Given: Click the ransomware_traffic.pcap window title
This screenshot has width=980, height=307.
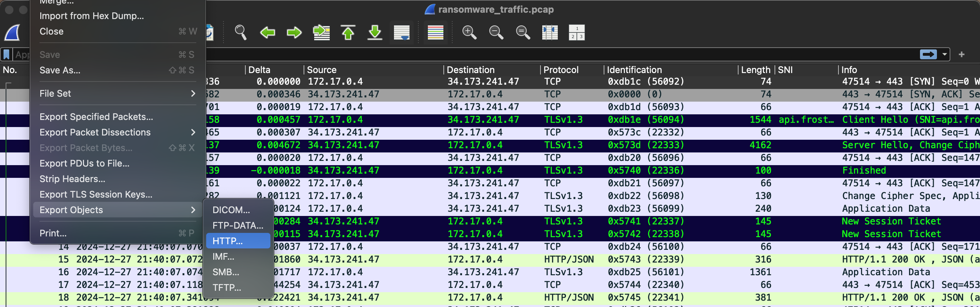Looking at the screenshot, I should pyautogui.click(x=496, y=10).
